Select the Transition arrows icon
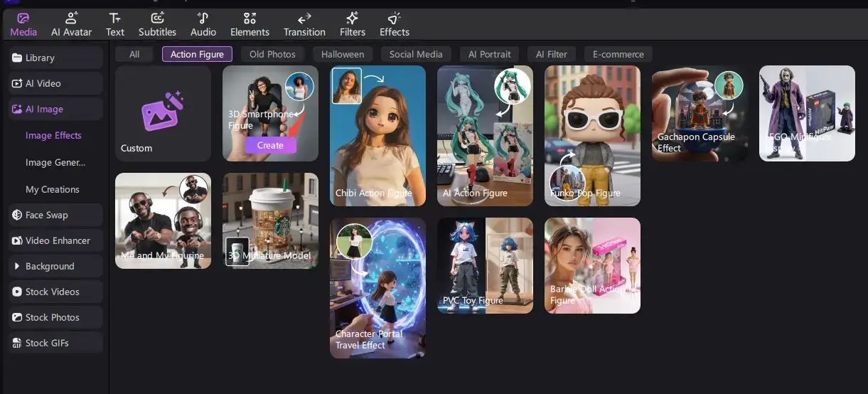This screenshot has width=868, height=394. pos(304,19)
